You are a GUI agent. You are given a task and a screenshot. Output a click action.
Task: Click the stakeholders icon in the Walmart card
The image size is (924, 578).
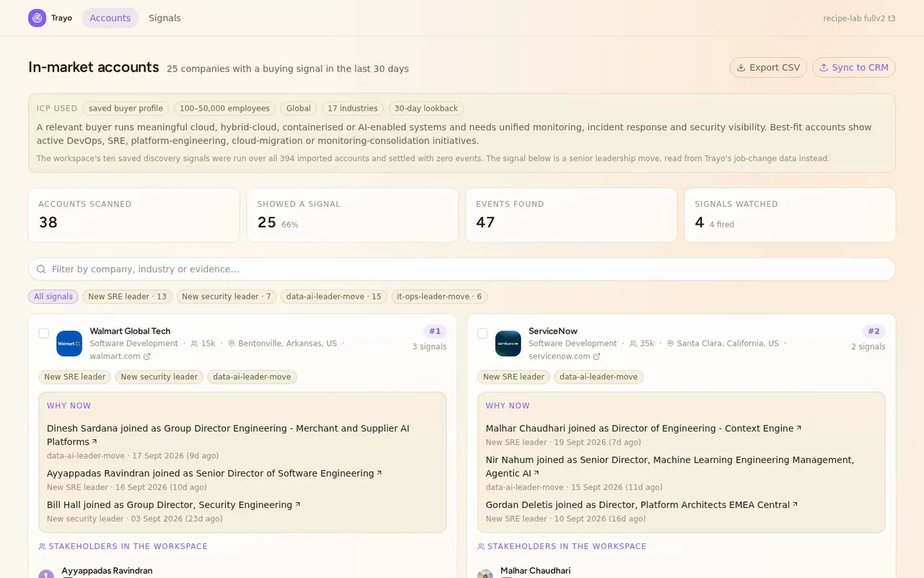tap(42, 547)
